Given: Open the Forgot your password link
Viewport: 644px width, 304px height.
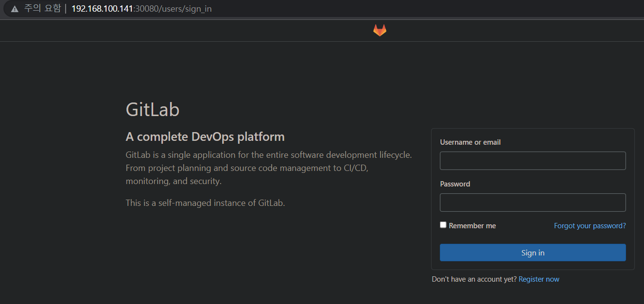Looking at the screenshot, I should coord(590,226).
